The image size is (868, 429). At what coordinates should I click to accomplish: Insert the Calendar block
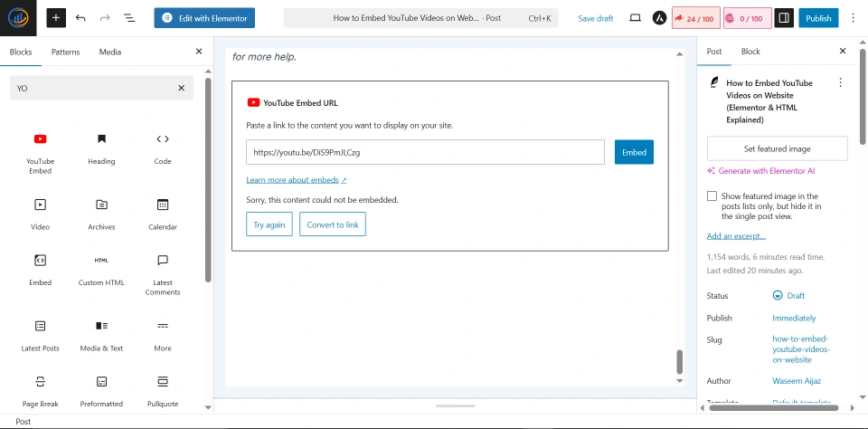pyautogui.click(x=162, y=214)
